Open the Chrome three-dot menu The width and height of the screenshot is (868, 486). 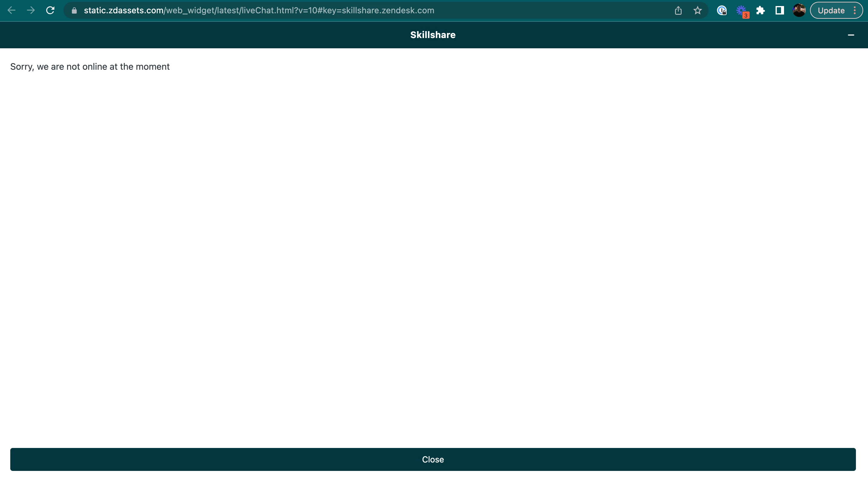point(855,11)
